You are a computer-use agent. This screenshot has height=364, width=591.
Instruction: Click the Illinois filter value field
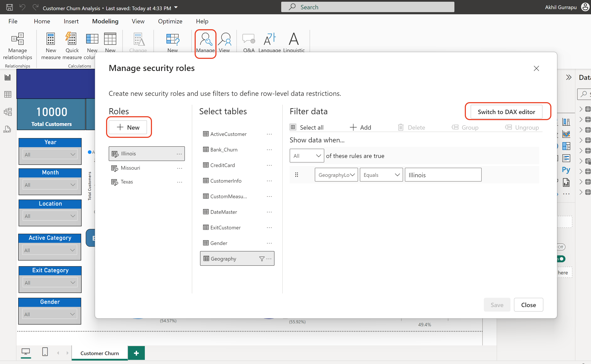point(443,175)
